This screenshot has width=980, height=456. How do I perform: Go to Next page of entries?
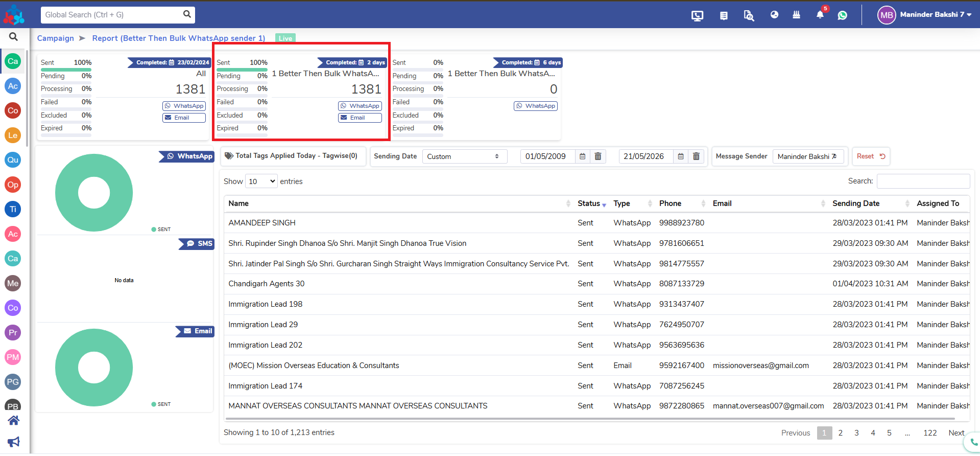click(x=957, y=433)
